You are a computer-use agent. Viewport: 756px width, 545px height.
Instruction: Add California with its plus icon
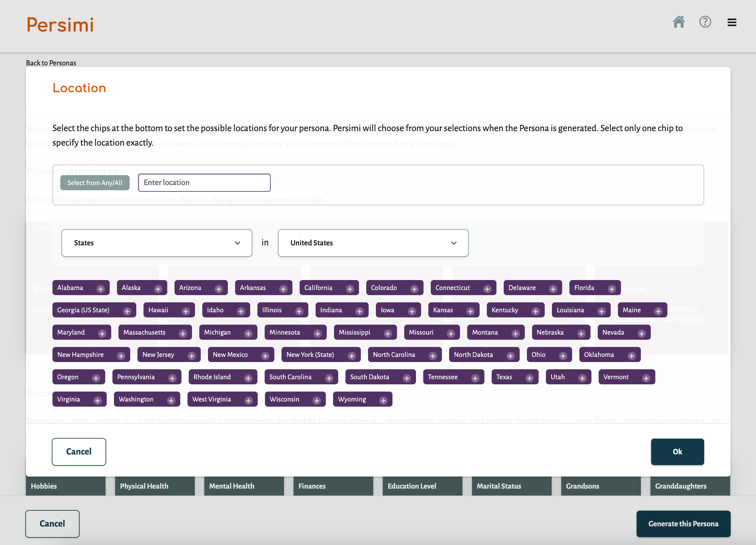tap(350, 289)
